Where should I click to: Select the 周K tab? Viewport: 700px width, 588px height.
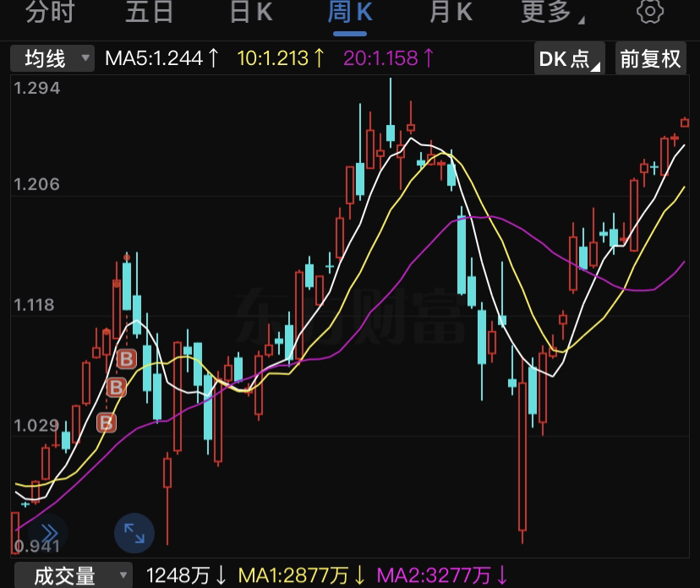click(x=350, y=12)
